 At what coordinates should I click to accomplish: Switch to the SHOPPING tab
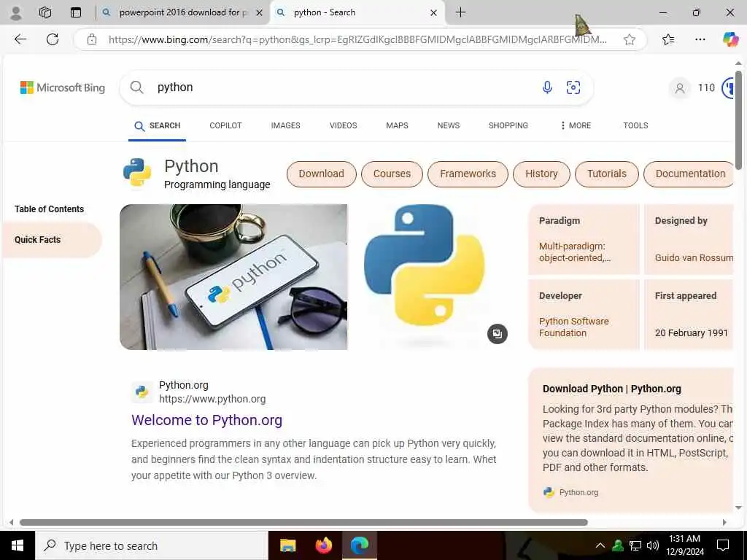click(508, 125)
